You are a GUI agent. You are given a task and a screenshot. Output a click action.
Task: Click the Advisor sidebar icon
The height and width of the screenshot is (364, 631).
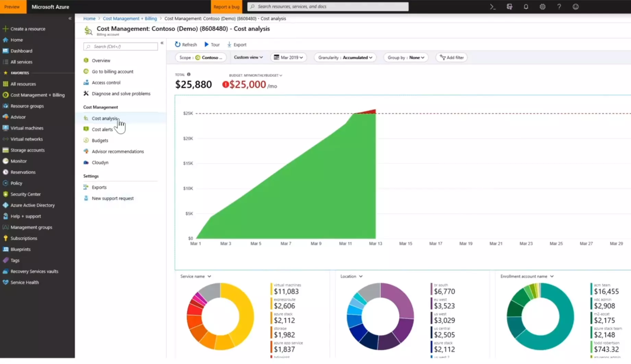coord(5,117)
